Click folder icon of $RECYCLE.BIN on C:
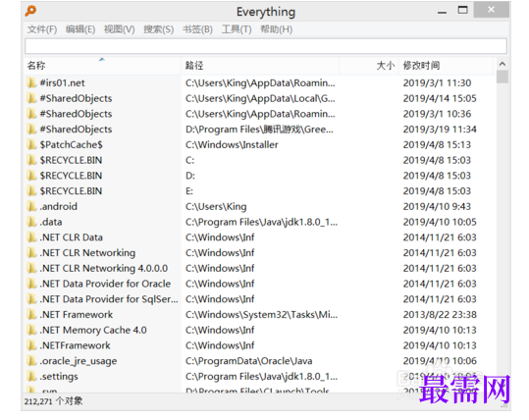This screenshot has height=420, width=529. [31, 160]
